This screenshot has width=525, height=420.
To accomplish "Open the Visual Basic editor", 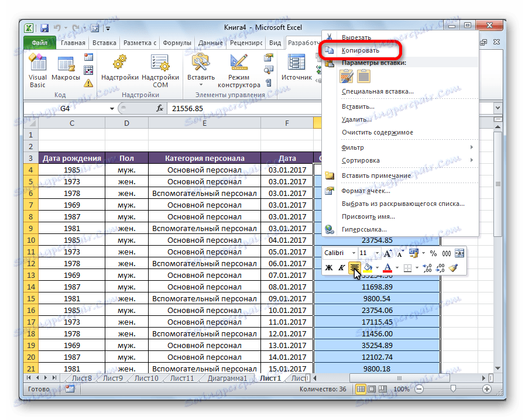I will pos(37,71).
